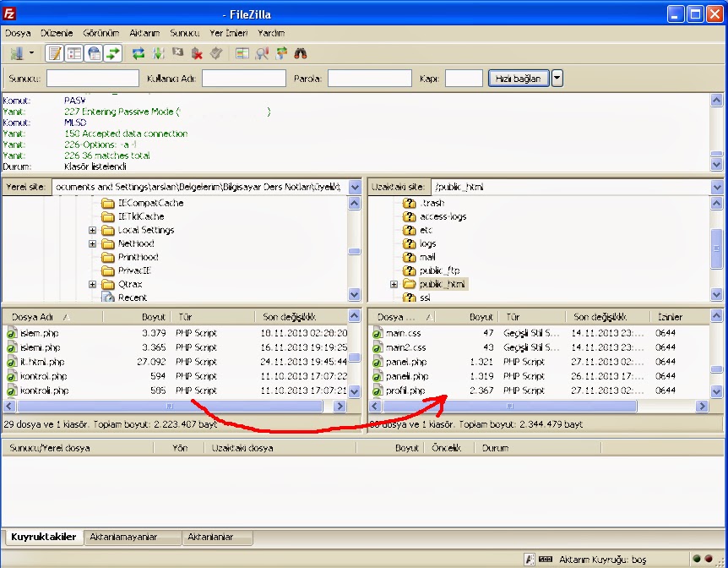This screenshot has height=568, width=728.
Task: Sort local files by Dosya Adı column
Action: pyautogui.click(x=52, y=317)
